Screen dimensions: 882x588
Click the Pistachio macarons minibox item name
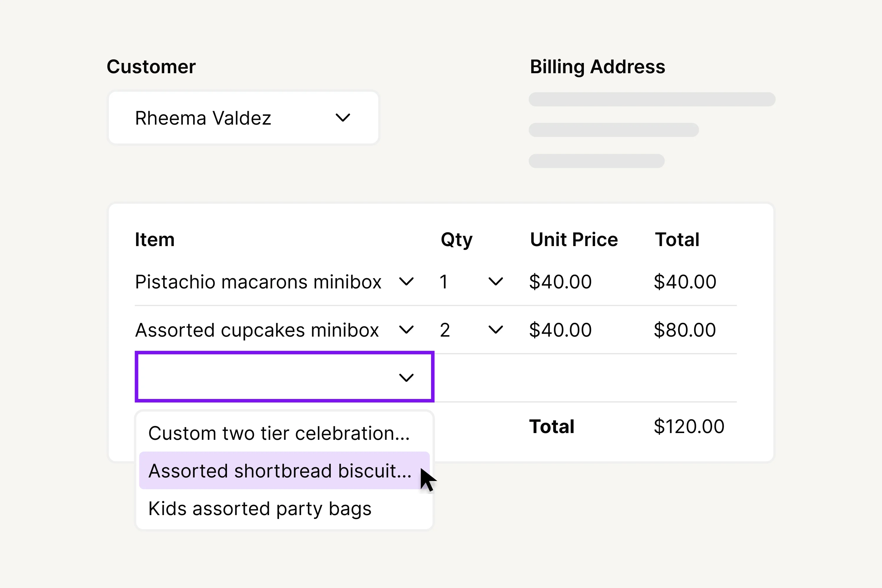(258, 282)
